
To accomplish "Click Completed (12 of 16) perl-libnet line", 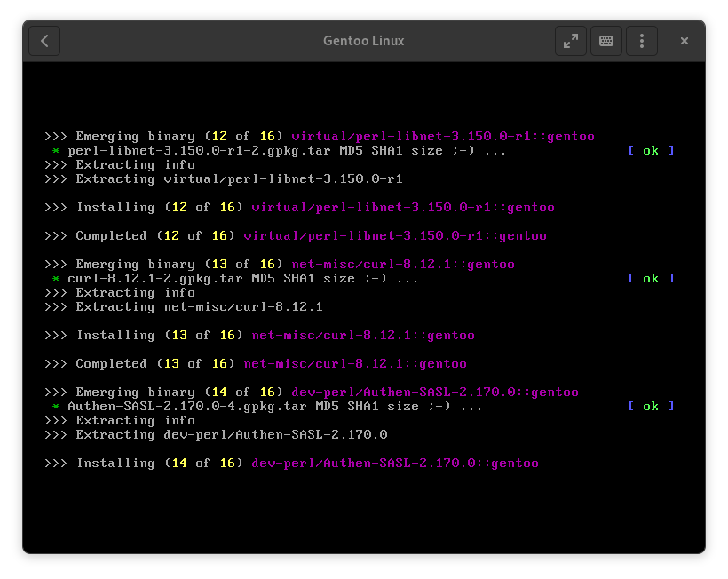I will pos(296,236).
